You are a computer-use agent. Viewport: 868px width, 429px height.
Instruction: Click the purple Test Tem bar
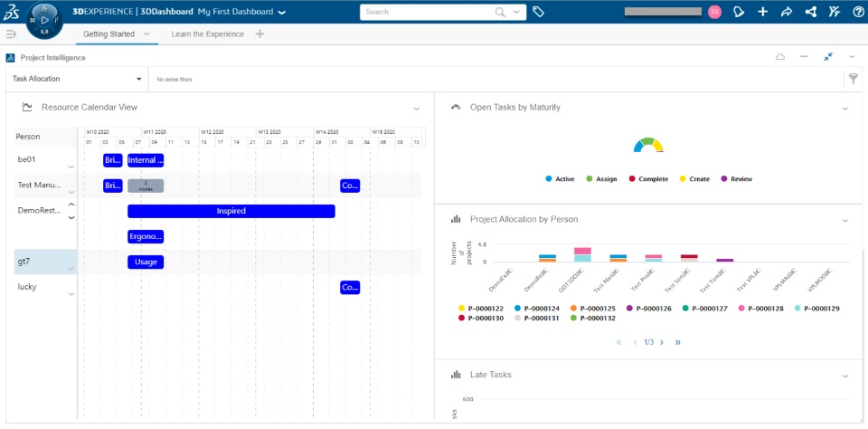point(724,260)
